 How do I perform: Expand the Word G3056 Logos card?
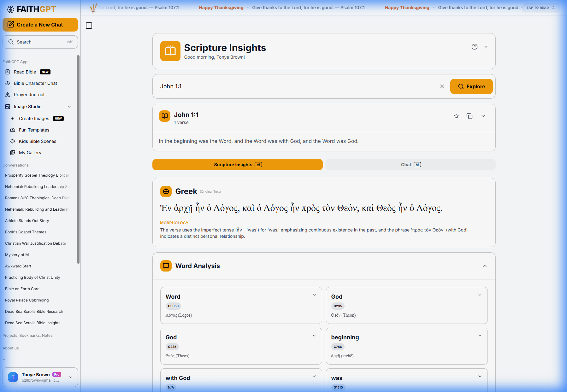tap(314, 295)
